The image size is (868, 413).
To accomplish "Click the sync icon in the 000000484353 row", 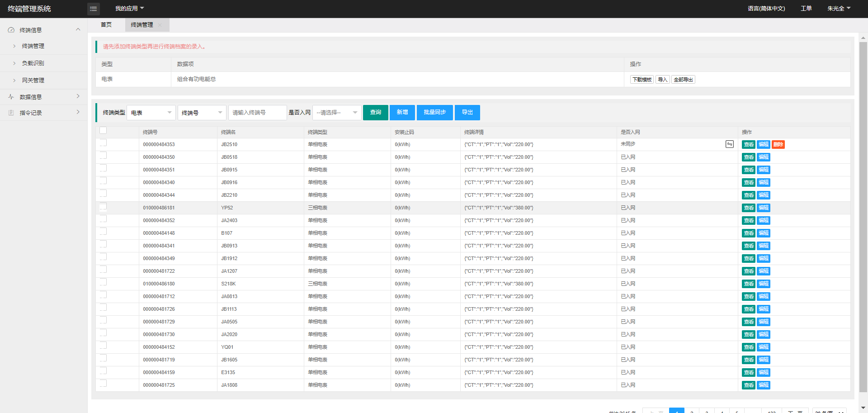I will pos(729,144).
